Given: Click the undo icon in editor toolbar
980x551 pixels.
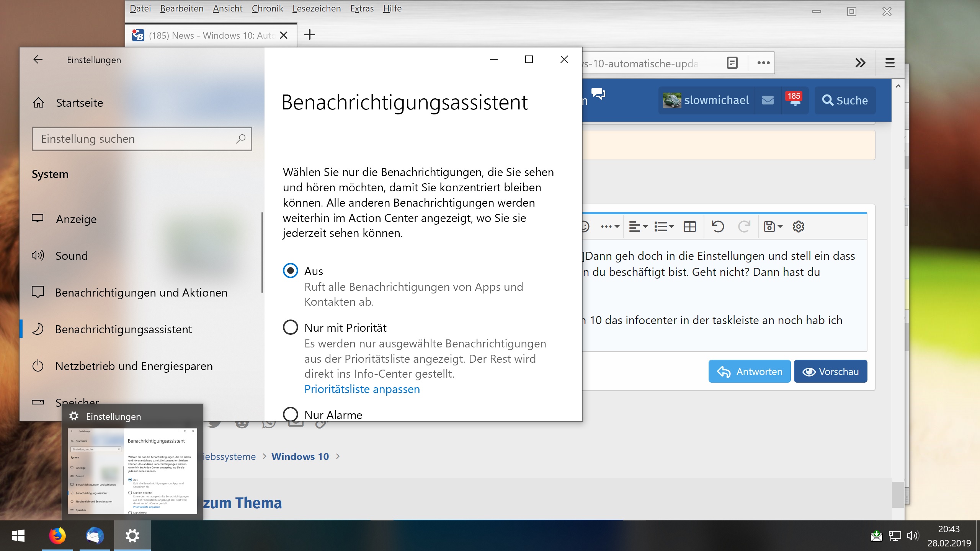Looking at the screenshot, I should tap(717, 227).
